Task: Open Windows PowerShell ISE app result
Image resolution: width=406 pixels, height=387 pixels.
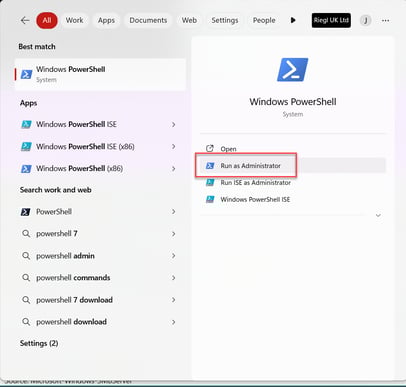Action: coord(100,124)
